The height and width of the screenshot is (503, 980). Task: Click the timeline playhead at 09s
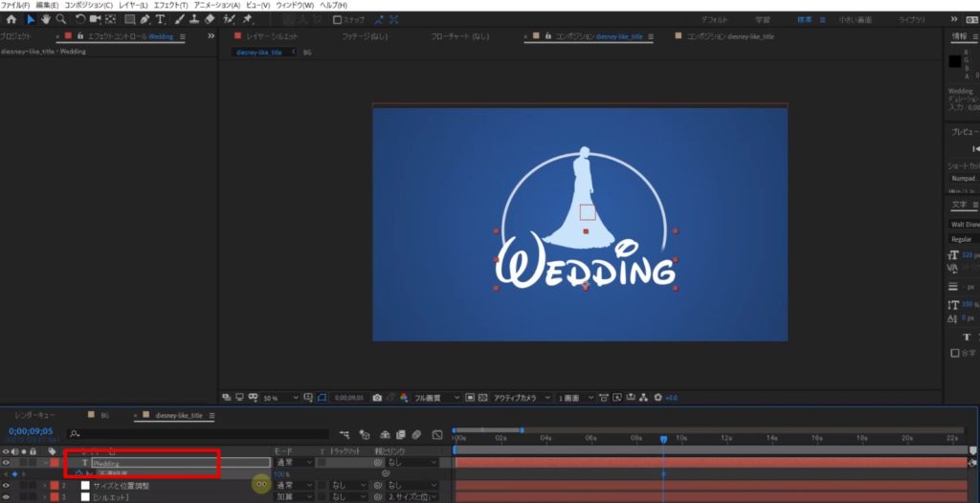tap(664, 440)
